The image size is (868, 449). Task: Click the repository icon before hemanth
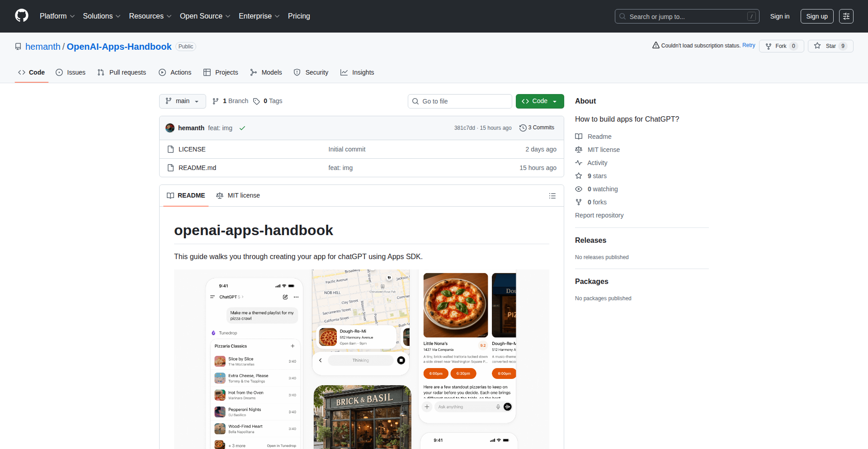18,47
